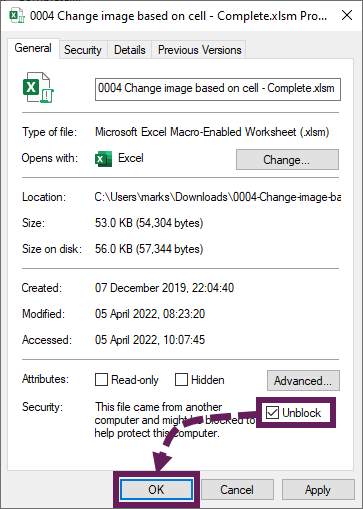
Task: Select the General tab
Action: 33,48
